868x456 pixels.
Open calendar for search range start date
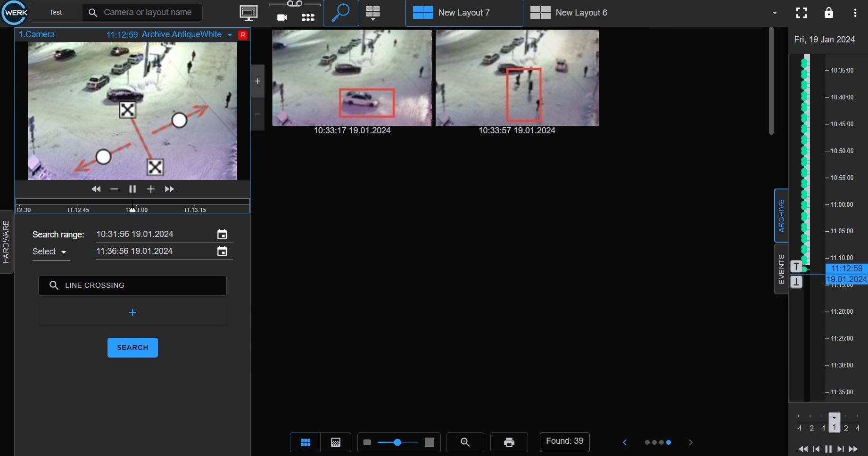[222, 234]
